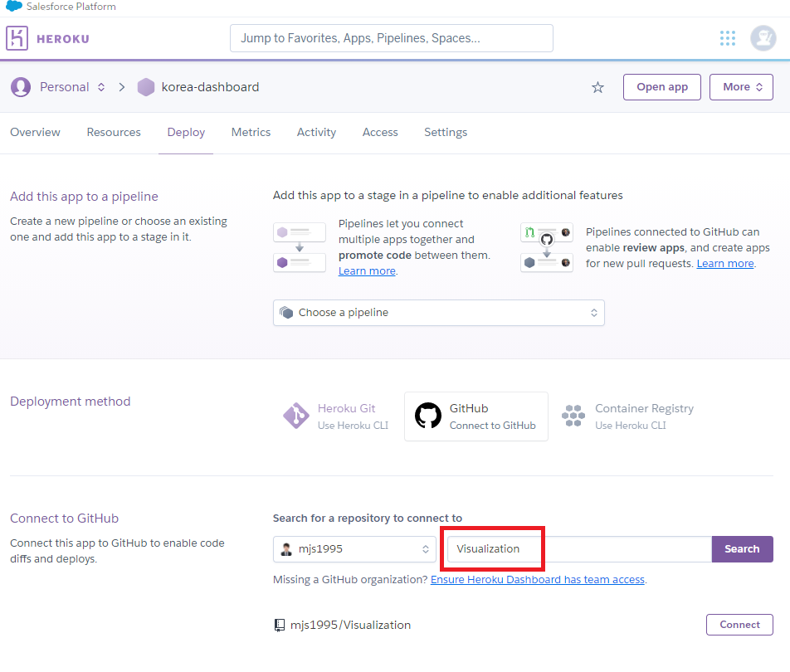Click the GitHub review apps illustration

(x=547, y=247)
